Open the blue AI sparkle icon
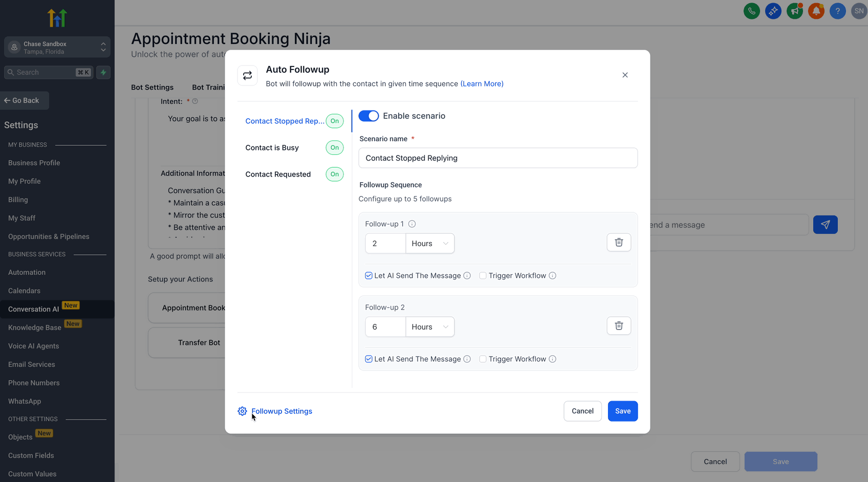 click(x=773, y=11)
